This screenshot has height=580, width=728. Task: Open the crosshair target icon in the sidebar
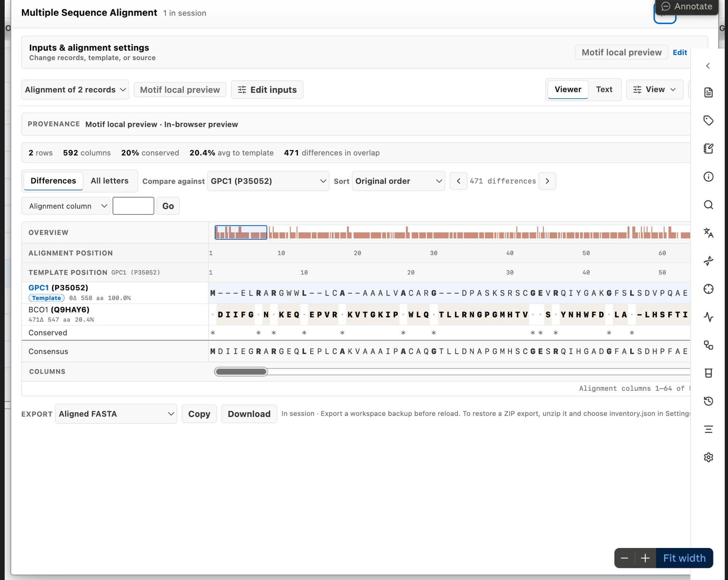(708, 289)
